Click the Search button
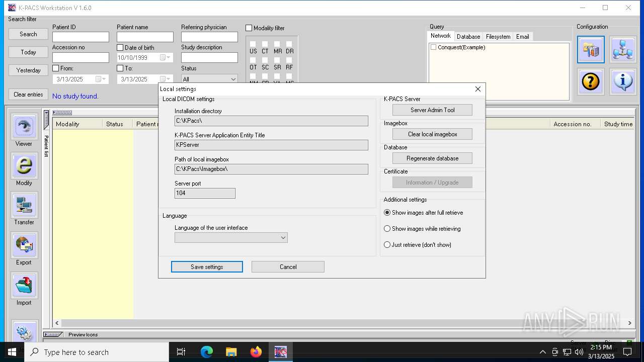Viewport: 644px width, 362px height. coord(28,34)
